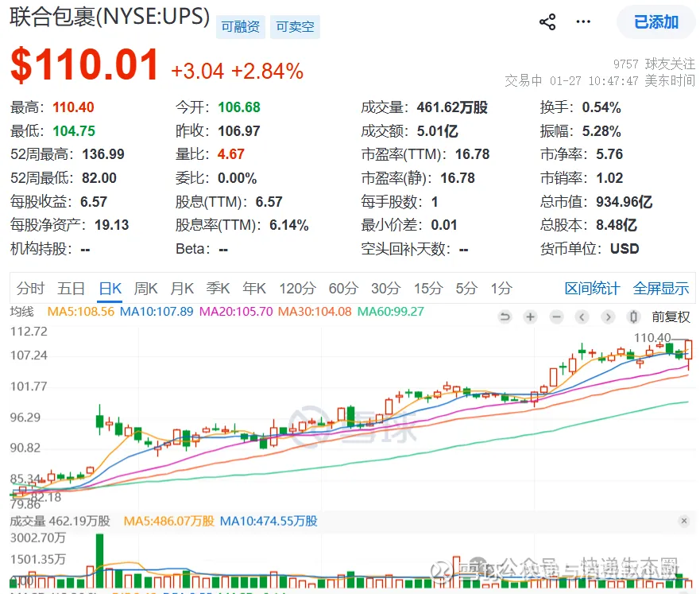Select the 月K chart tab
Screen dimensions: 700x594
182,289
